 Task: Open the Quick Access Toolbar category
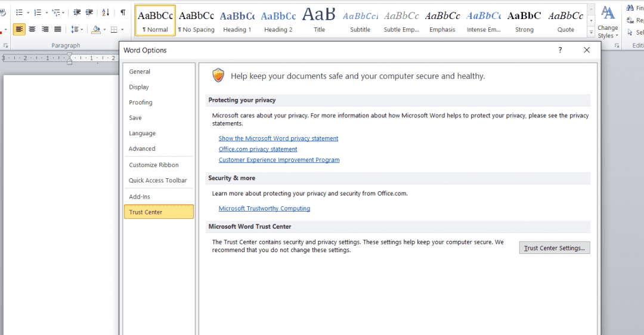[159, 180]
